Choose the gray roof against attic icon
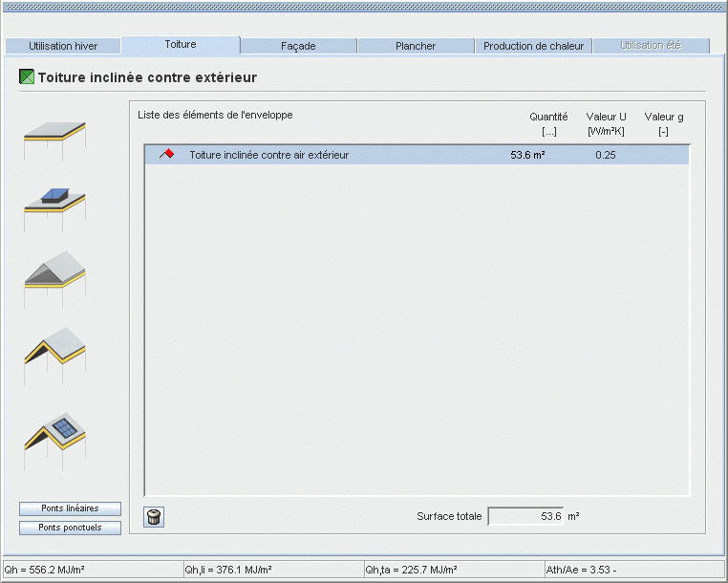 click(x=54, y=275)
